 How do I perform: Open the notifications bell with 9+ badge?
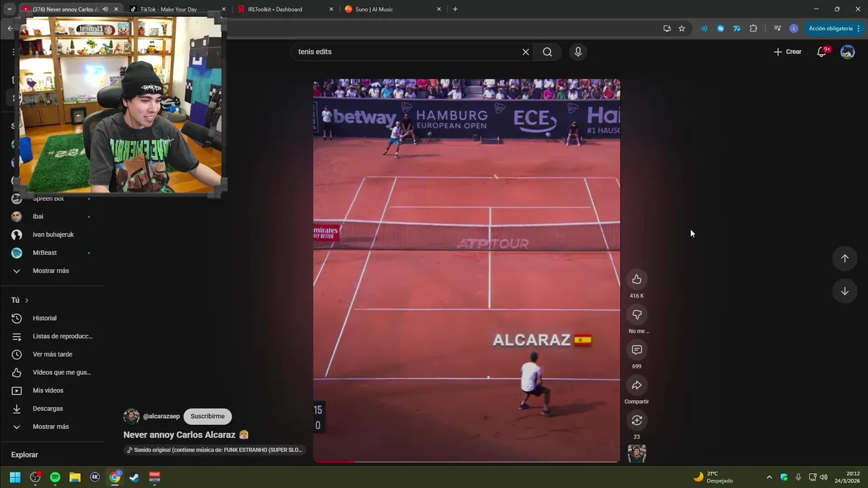click(x=822, y=52)
